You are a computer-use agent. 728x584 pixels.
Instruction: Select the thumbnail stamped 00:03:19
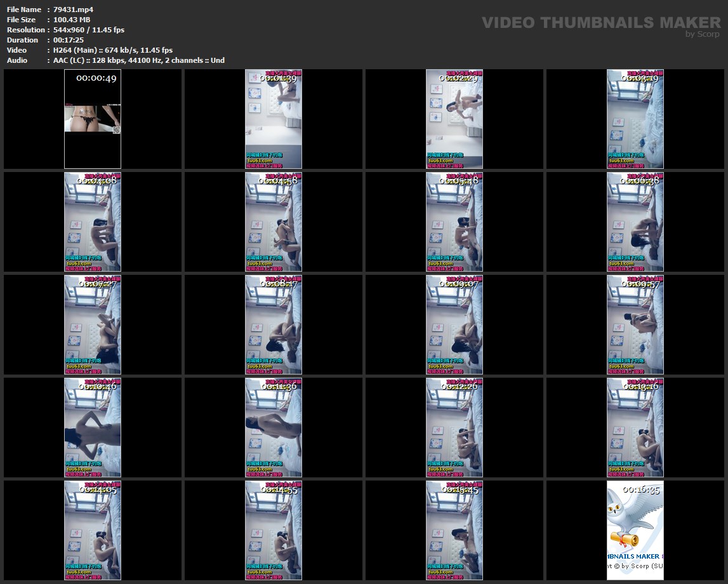point(635,119)
